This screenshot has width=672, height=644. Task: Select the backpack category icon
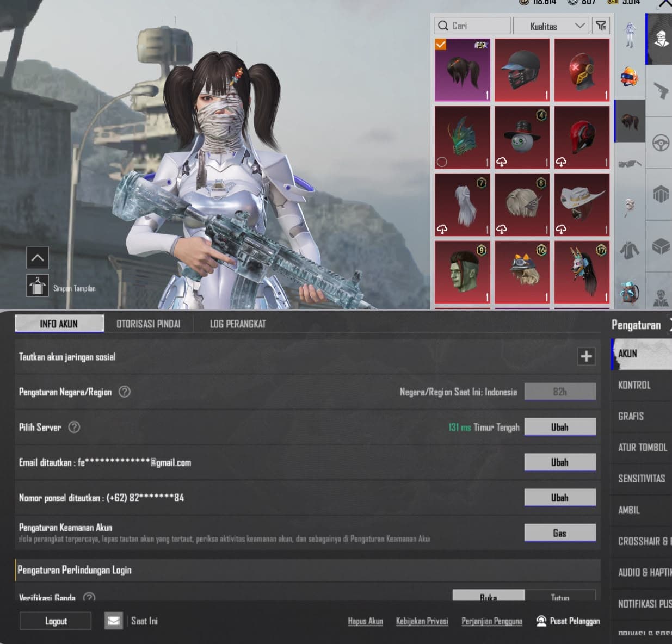pos(630,293)
